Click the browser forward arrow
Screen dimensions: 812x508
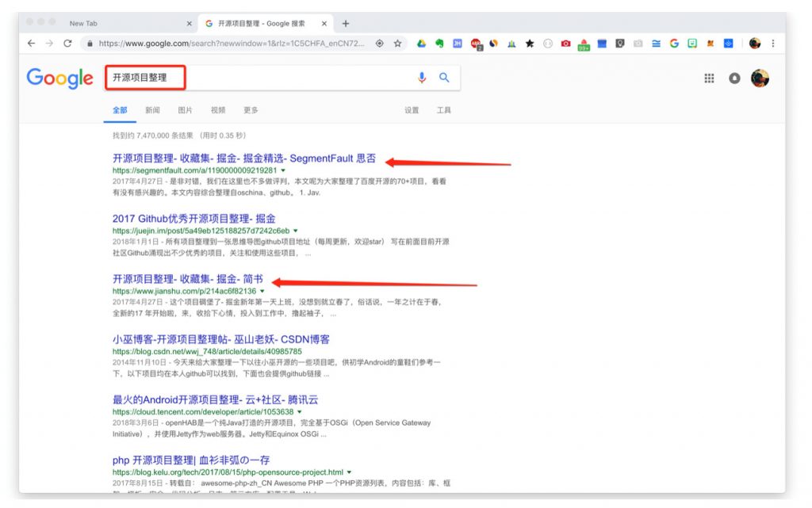[49, 44]
